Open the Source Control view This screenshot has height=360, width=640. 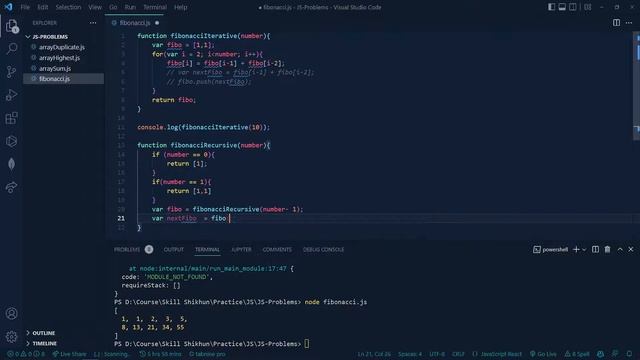coord(12,72)
